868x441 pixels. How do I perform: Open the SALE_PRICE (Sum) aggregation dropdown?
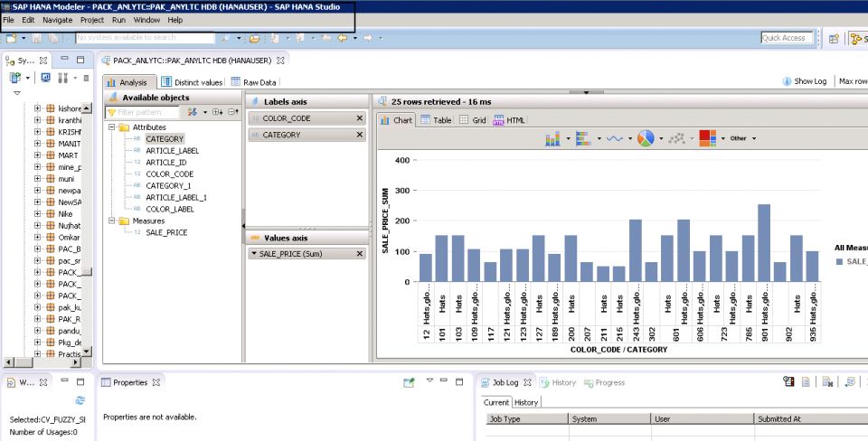pos(254,254)
